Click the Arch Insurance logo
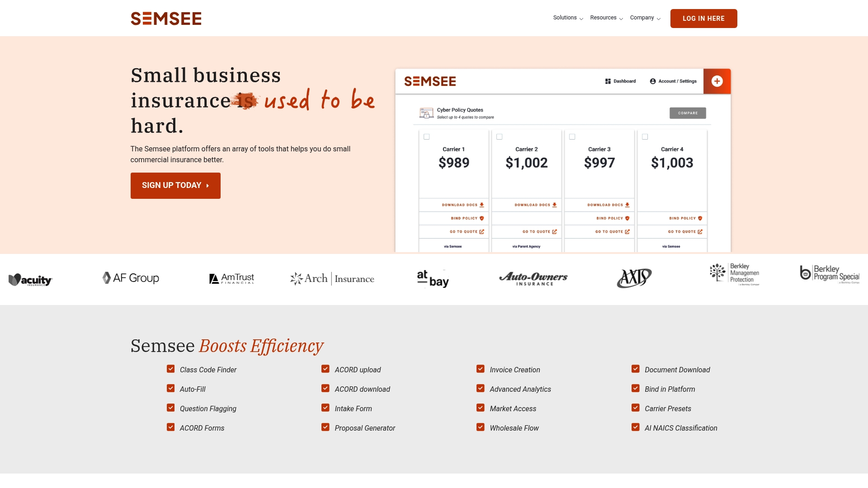 (x=332, y=279)
